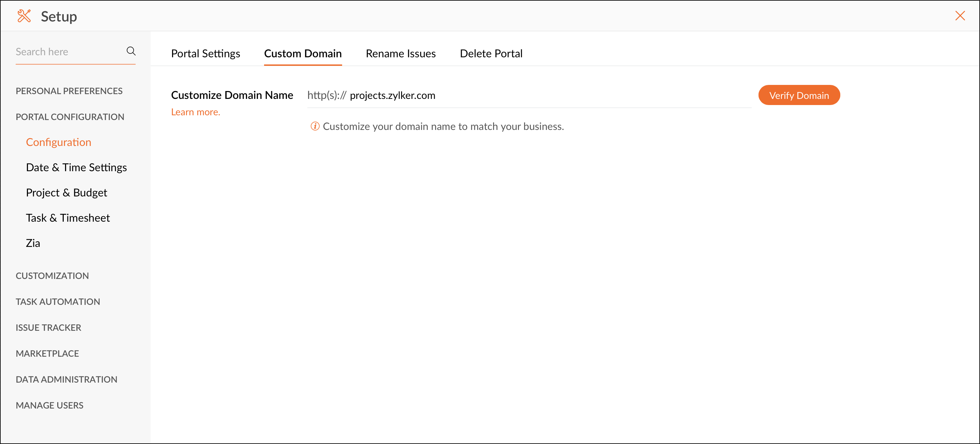Open Project & Budget settings
Screen dimensions: 980x444
[x=66, y=193]
